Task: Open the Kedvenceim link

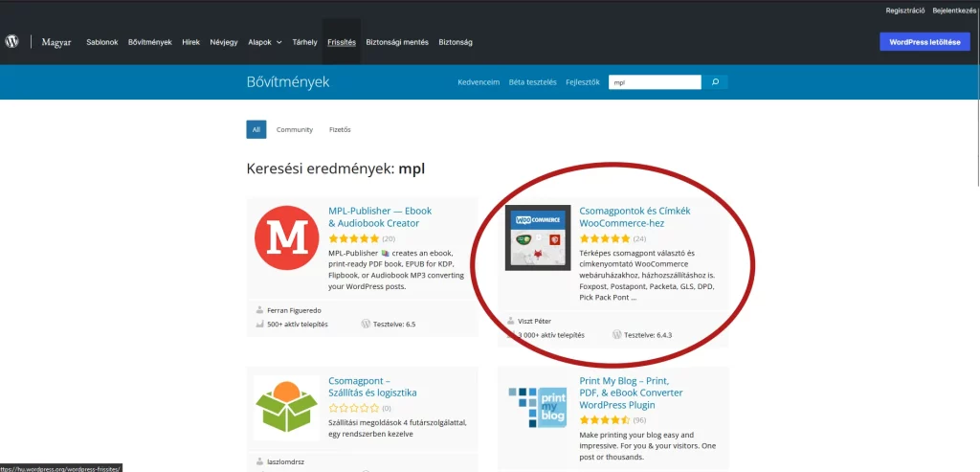Action: point(479,82)
